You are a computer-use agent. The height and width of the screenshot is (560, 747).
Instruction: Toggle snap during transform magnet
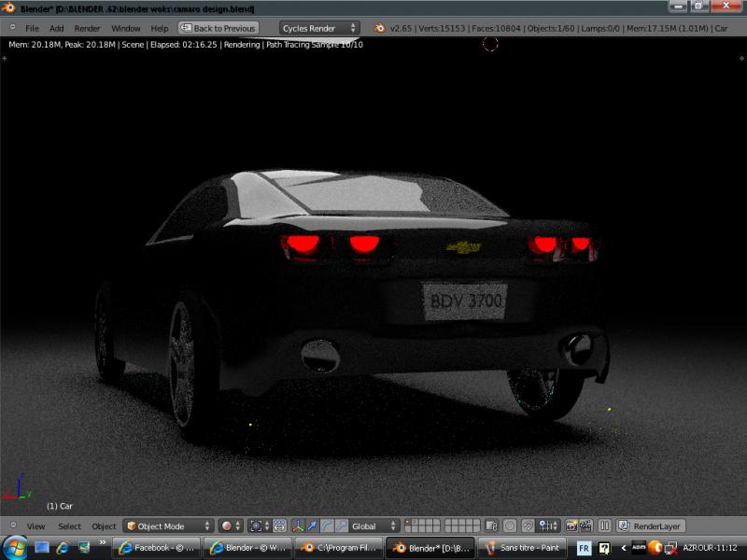click(528, 525)
